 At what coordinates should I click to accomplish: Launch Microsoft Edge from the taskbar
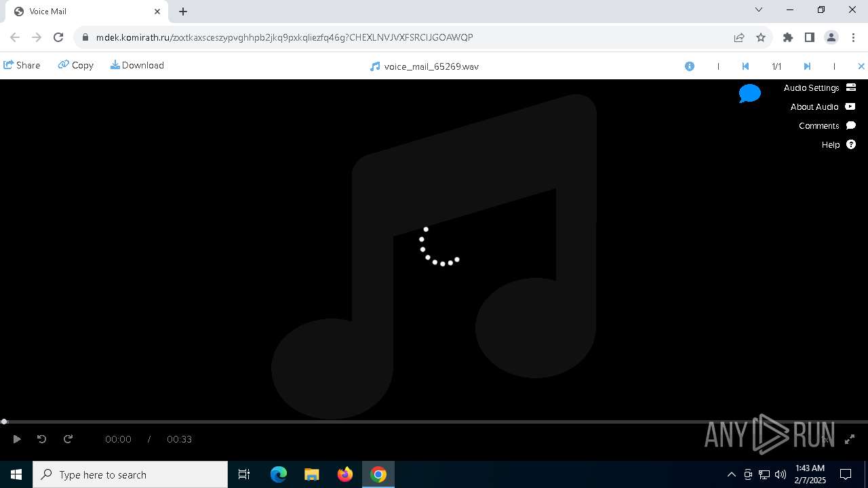(x=279, y=474)
